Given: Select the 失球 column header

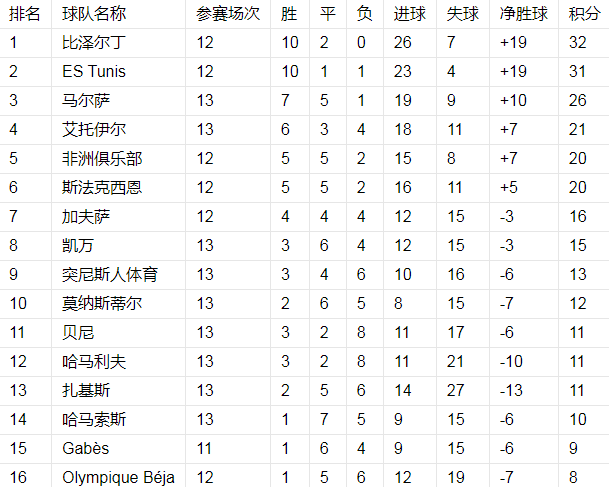Looking at the screenshot, I should tap(462, 14).
